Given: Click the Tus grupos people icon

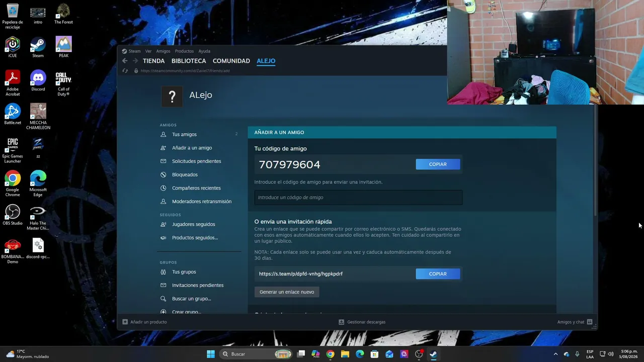Looking at the screenshot, I should pyautogui.click(x=163, y=272).
